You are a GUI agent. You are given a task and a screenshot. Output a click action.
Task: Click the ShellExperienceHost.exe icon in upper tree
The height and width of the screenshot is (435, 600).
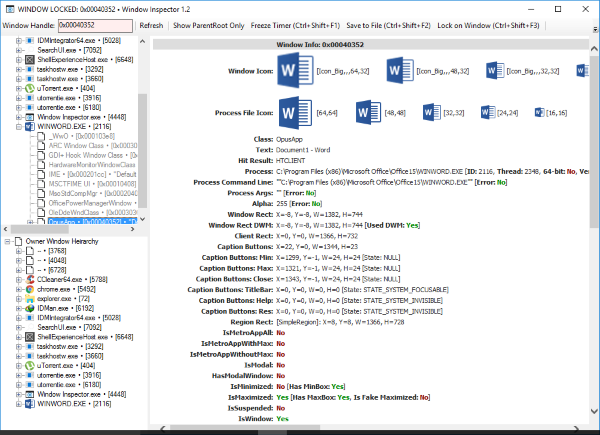(x=30, y=60)
